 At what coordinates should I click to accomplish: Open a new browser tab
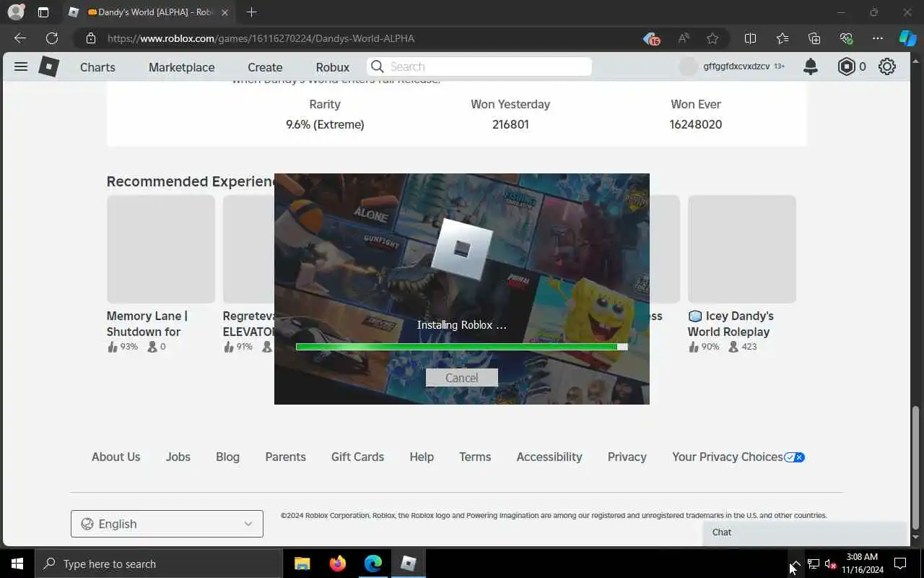[251, 12]
